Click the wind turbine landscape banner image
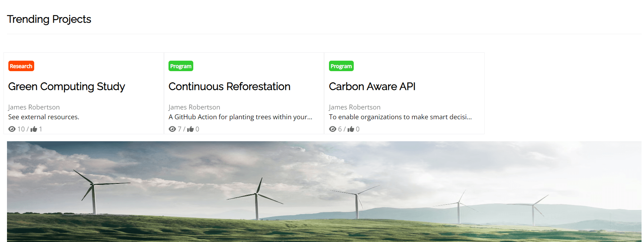The width and height of the screenshot is (644, 242). (x=324, y=191)
